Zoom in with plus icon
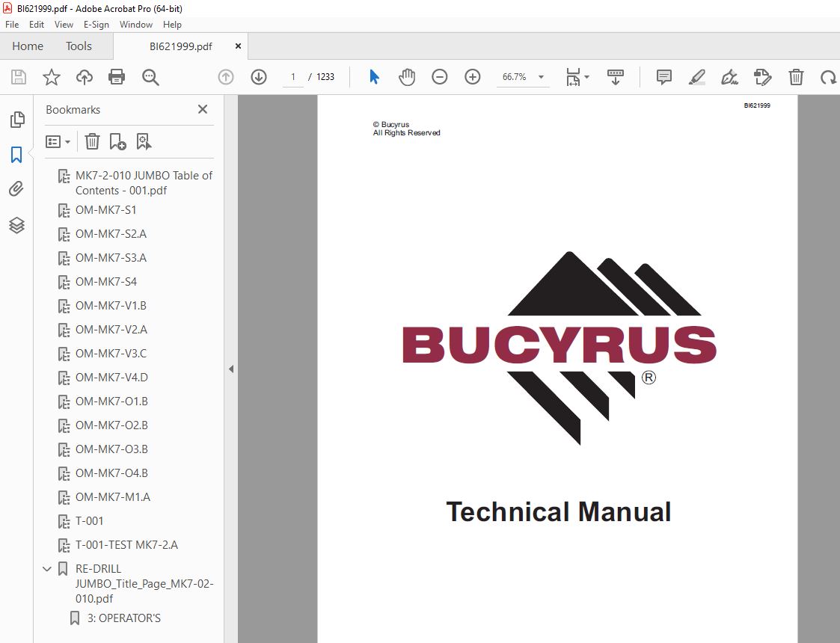 coord(473,77)
